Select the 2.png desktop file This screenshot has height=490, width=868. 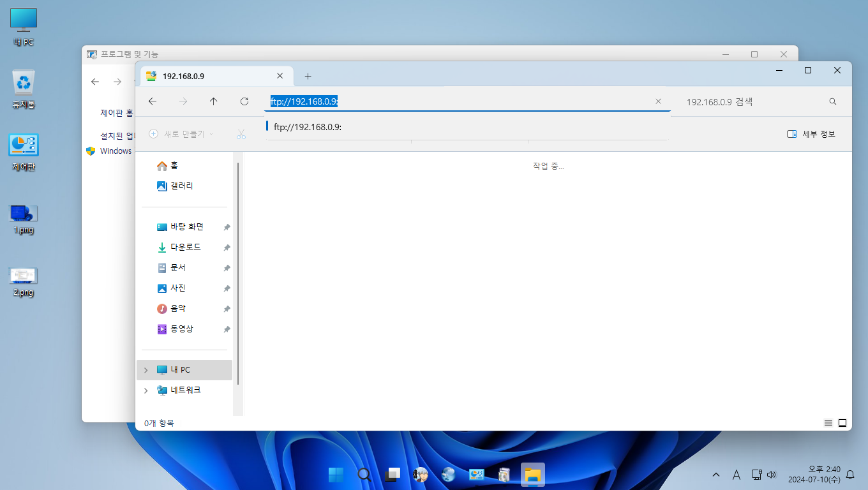(x=24, y=282)
